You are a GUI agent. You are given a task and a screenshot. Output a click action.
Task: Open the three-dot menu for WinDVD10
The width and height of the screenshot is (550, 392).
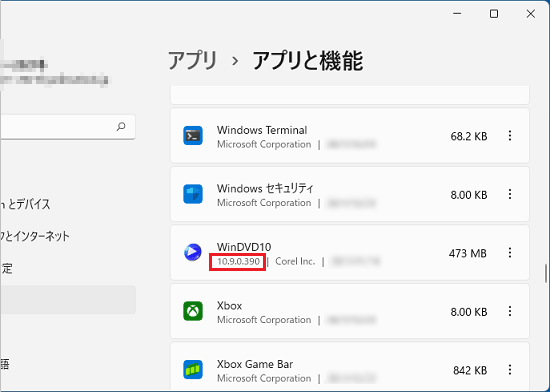510,252
